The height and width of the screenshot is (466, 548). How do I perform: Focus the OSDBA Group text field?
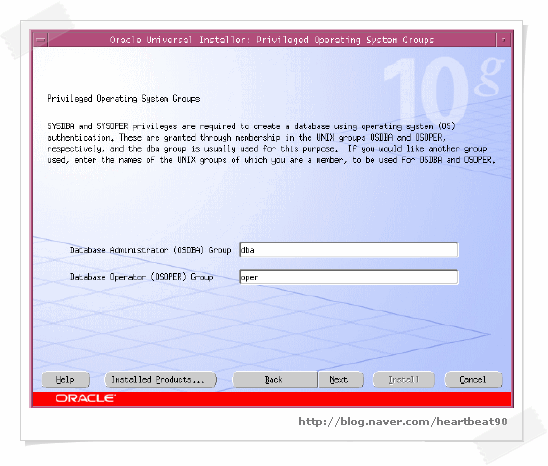click(348, 250)
